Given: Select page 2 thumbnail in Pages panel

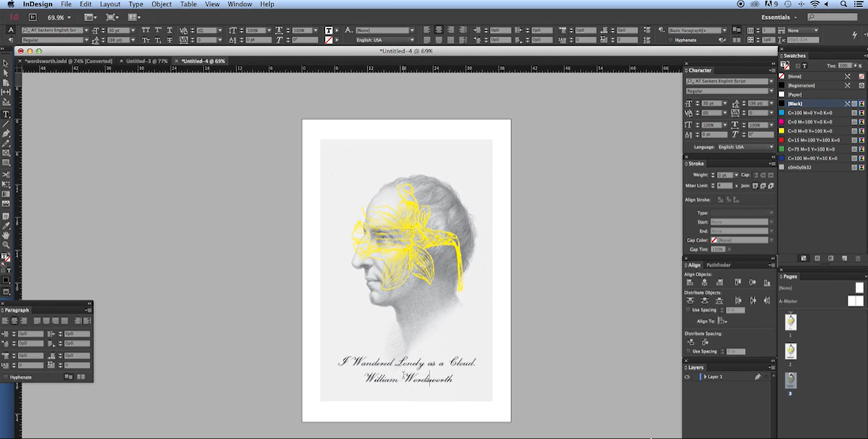Looking at the screenshot, I should click(x=790, y=351).
